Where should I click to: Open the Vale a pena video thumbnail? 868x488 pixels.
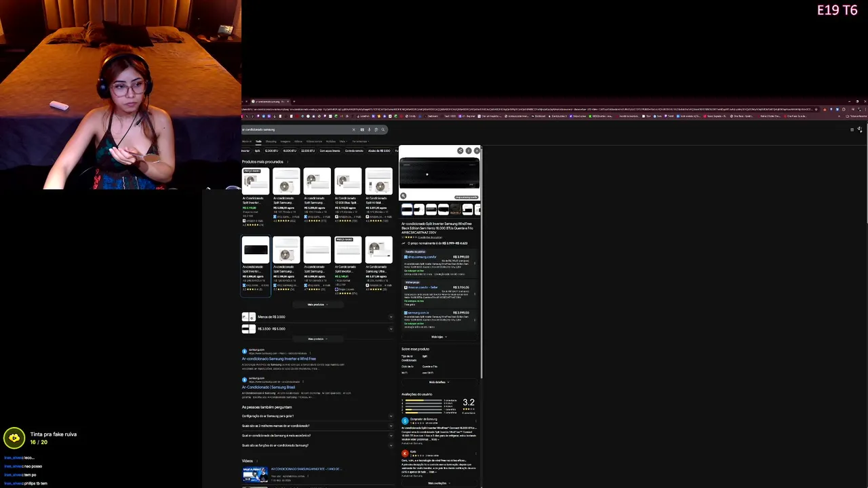(255, 474)
